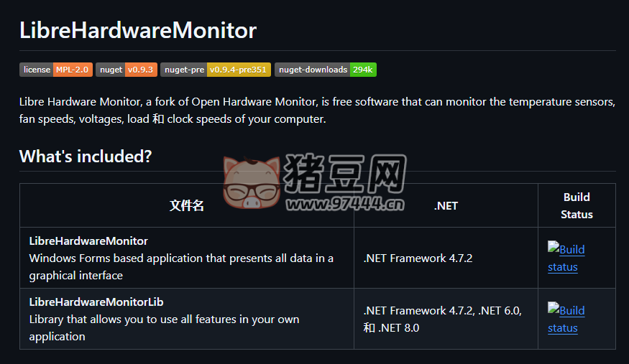
Task: Click the nuget-pre v0.9.4-pre351 badge
Action: pos(216,70)
